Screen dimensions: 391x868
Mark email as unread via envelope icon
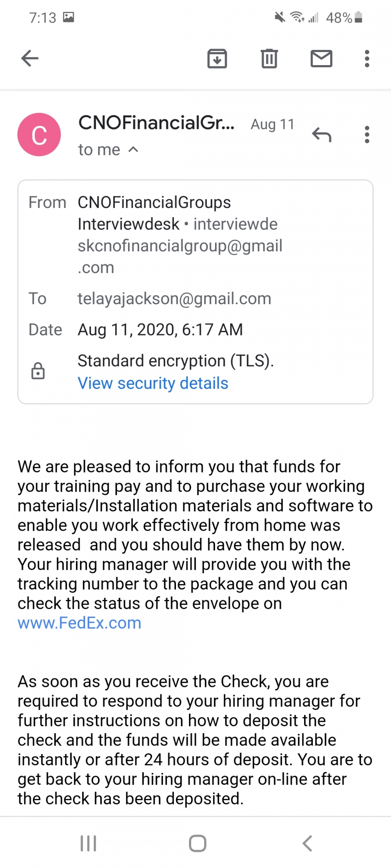(321, 58)
